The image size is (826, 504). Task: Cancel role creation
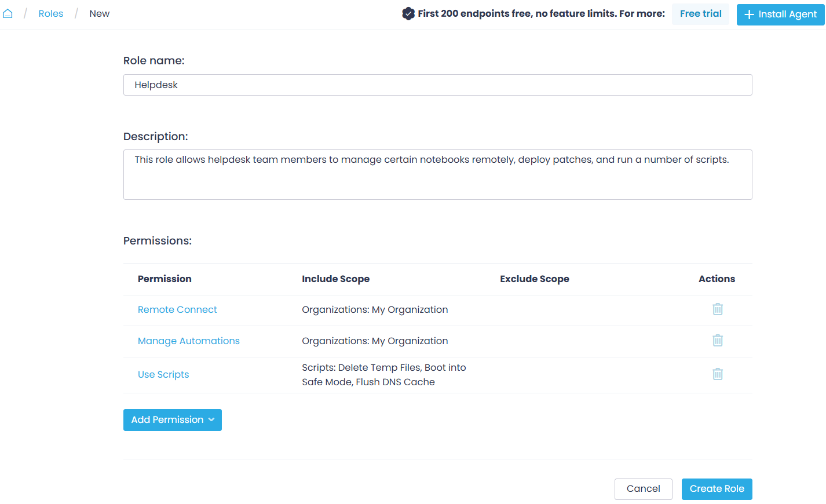643,489
